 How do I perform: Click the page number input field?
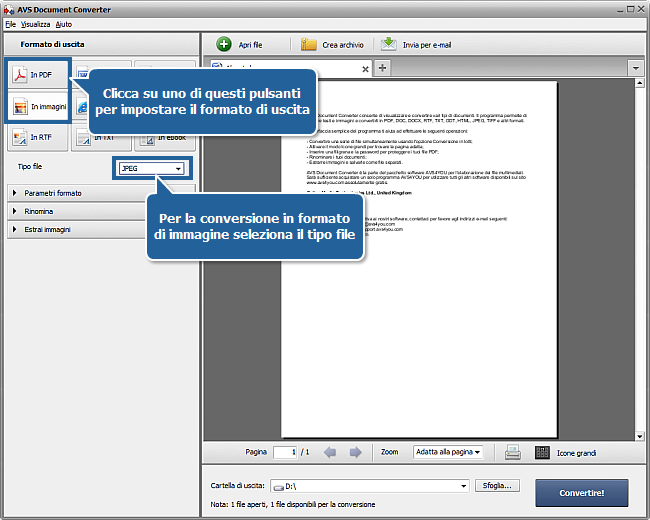(285, 452)
